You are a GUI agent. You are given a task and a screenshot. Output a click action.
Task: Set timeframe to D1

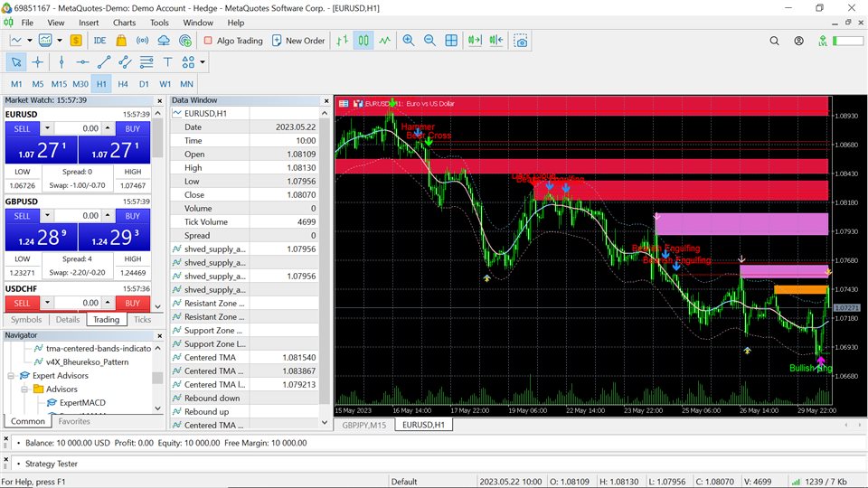144,84
